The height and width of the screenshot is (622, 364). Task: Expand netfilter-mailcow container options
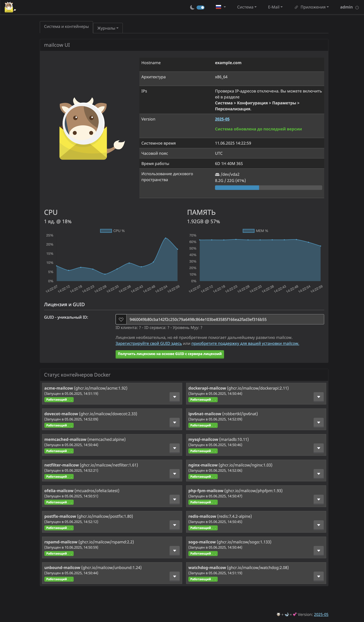pos(175,474)
